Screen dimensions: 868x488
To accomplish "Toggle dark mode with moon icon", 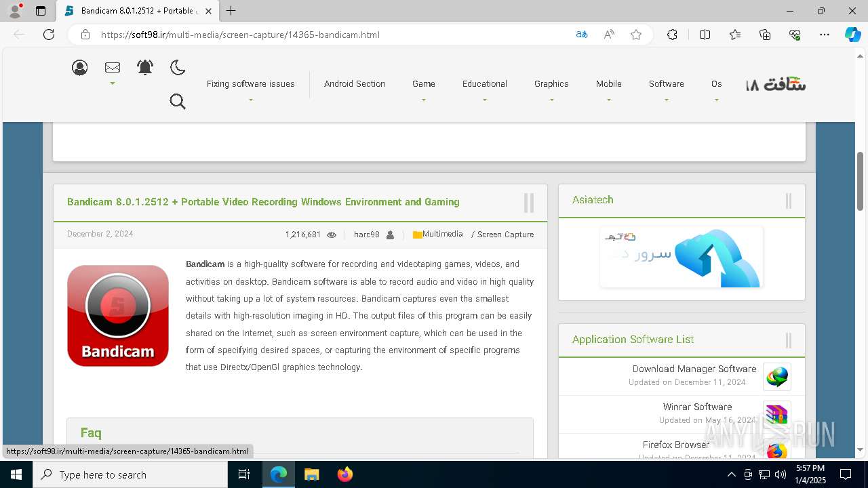I will tap(178, 67).
